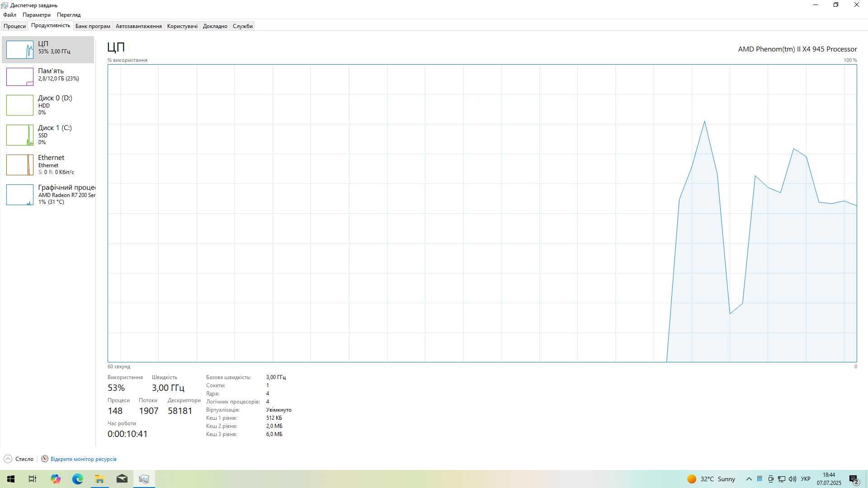
Task: Open the Ethernet performance panel
Action: click(48, 164)
